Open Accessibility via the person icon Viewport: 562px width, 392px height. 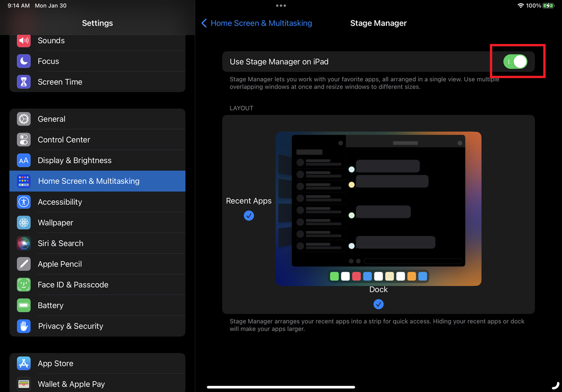23,202
